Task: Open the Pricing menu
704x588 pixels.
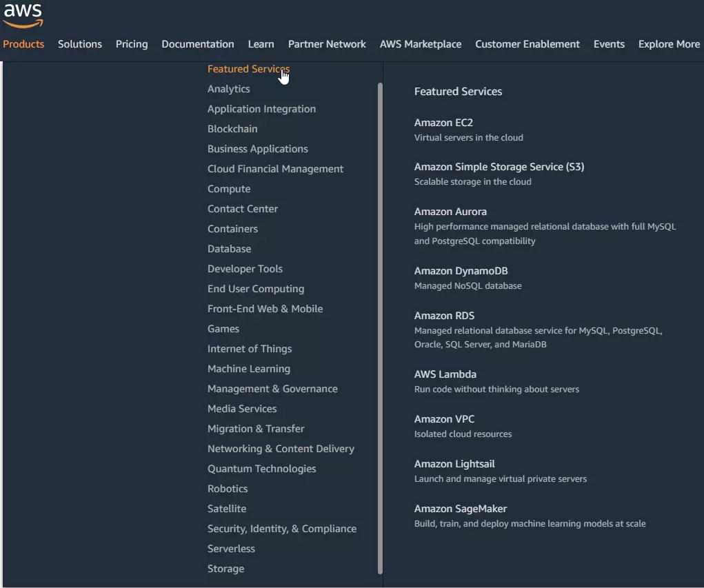Action: pos(131,44)
